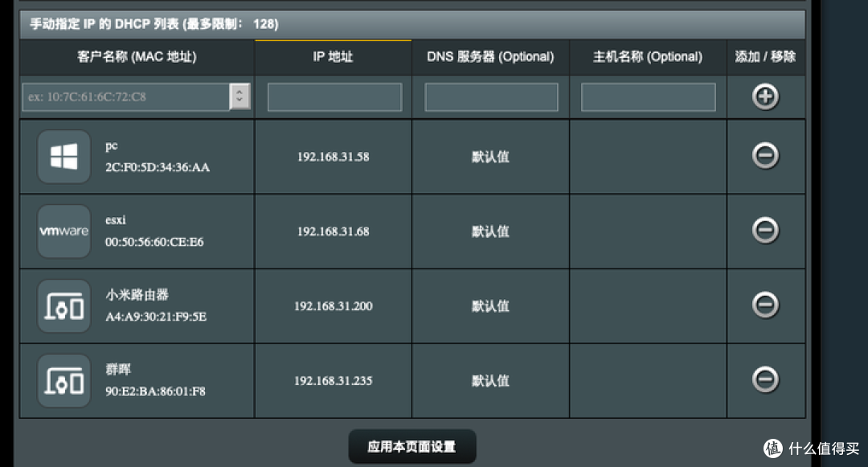Remove the 小米路由器 DHCP entry
The height and width of the screenshot is (467, 868).
click(x=765, y=305)
